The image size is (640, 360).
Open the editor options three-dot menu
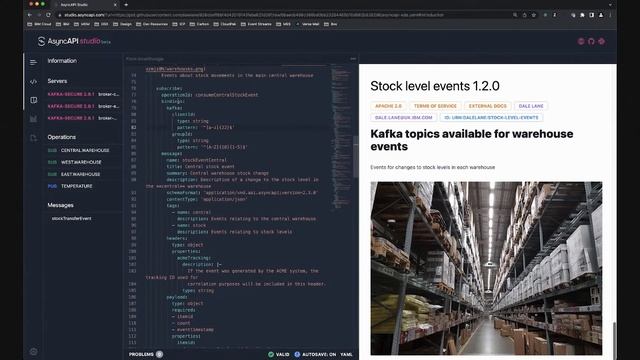[x=353, y=59]
